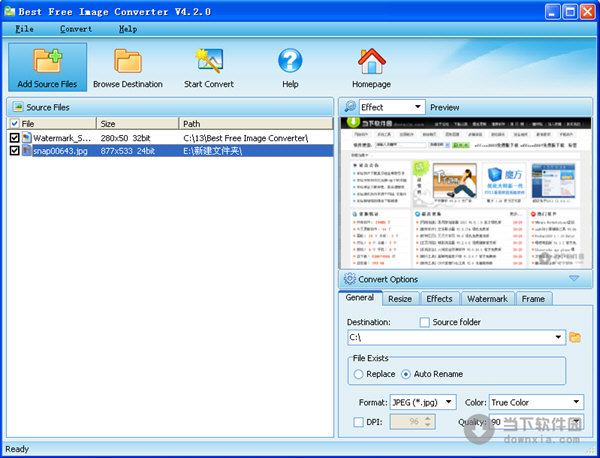Switch to the Frame tab
600x458 pixels.
pyautogui.click(x=533, y=299)
